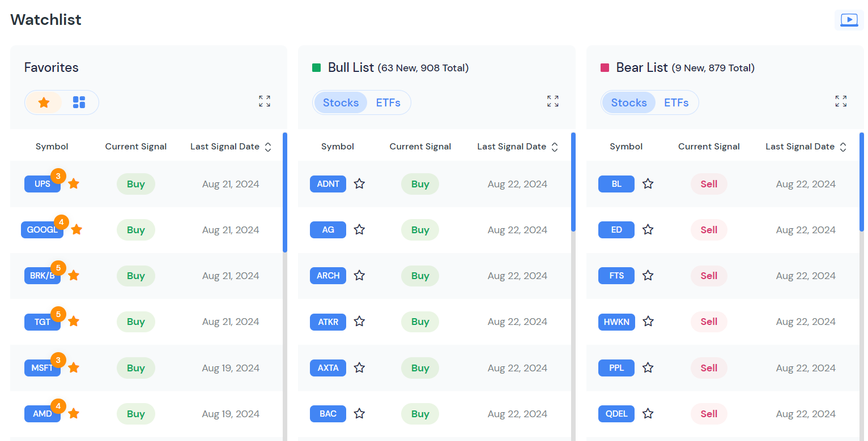Screen dimensions: 868x441
Task: Star the ATKR stock
Action: (x=359, y=322)
